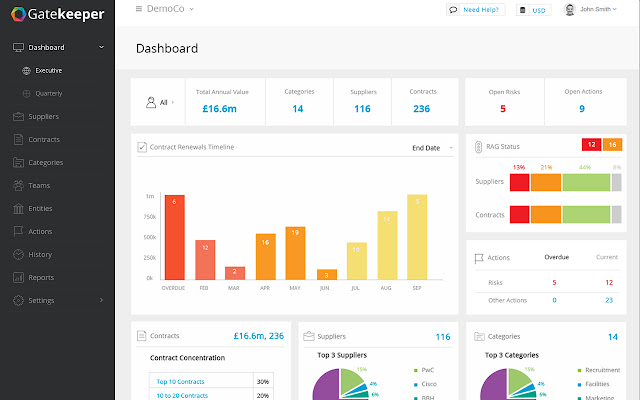Image resolution: width=640 pixels, height=400 pixels.
Task: Open Contracts via its document icon
Action: 18,140
